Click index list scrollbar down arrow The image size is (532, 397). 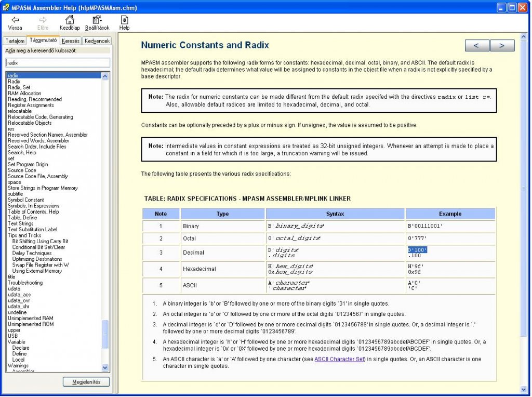click(x=105, y=367)
